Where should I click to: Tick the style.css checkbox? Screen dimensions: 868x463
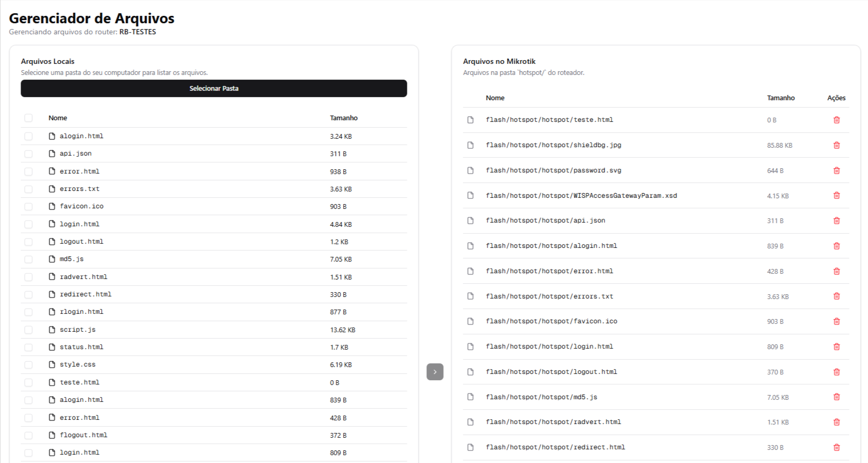pyautogui.click(x=28, y=364)
